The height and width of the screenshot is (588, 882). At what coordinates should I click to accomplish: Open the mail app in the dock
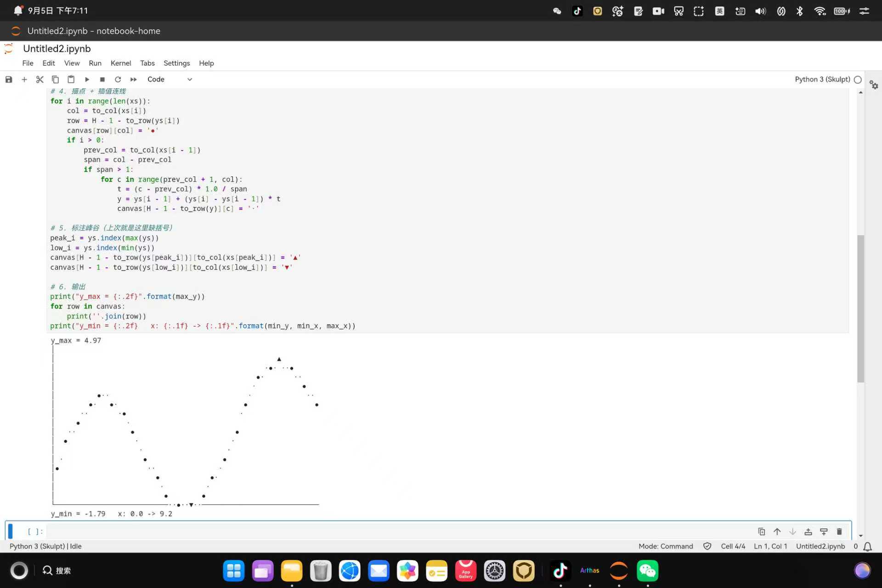[x=379, y=571]
